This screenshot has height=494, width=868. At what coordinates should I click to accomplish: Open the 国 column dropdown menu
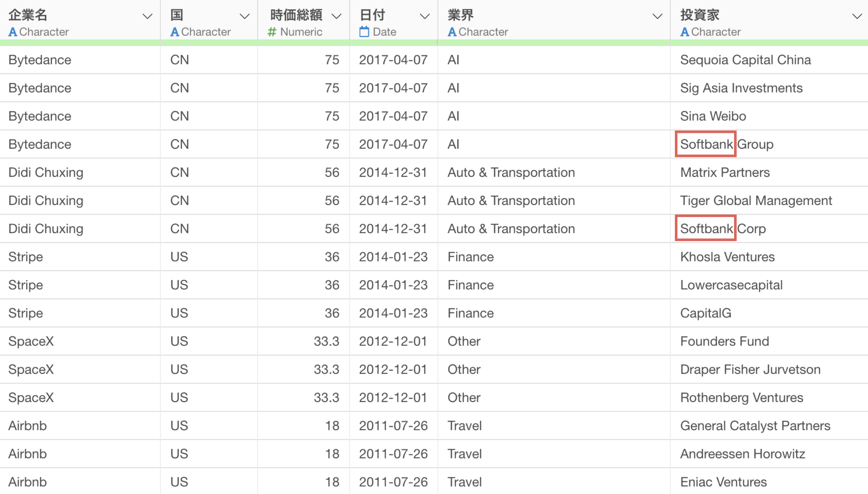(x=245, y=16)
